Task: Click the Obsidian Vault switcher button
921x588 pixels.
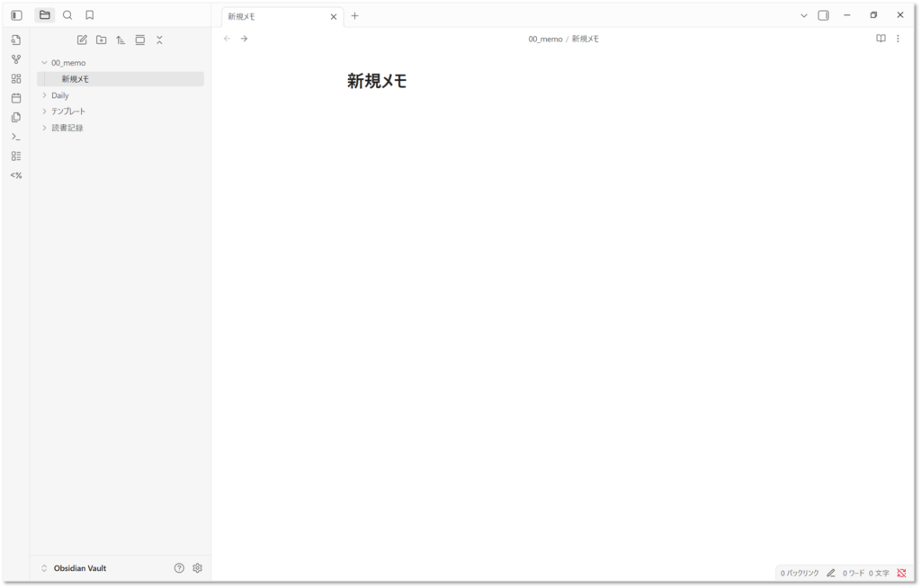Action: [x=79, y=568]
